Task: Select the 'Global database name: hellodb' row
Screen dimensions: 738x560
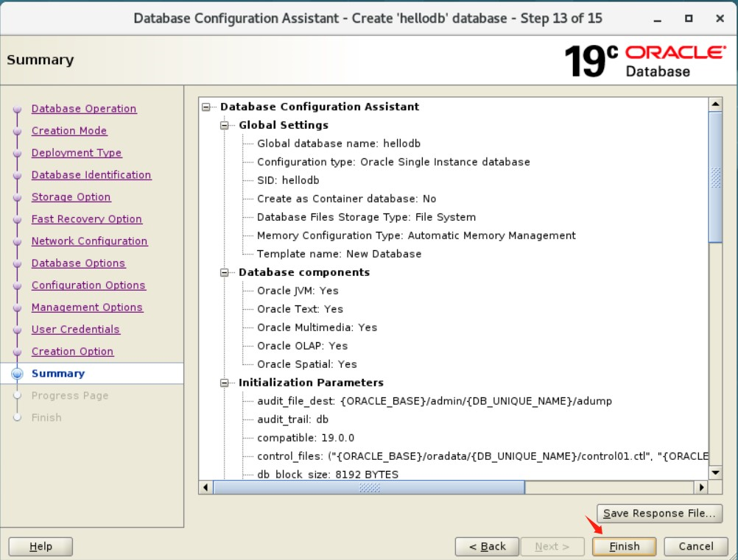Action: point(339,144)
